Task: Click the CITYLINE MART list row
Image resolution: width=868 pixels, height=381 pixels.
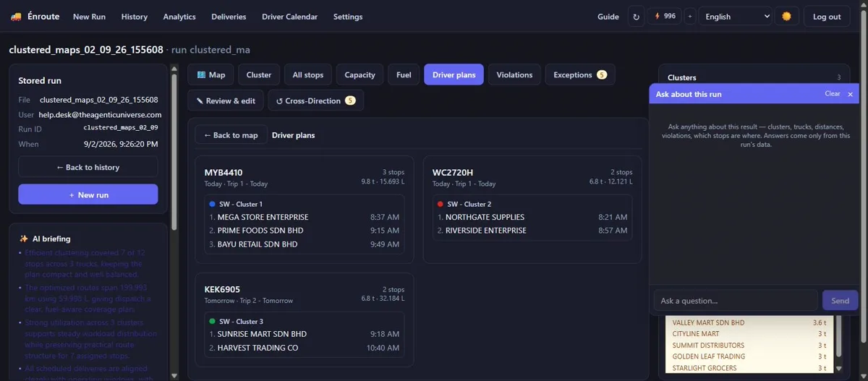Action: [749, 334]
